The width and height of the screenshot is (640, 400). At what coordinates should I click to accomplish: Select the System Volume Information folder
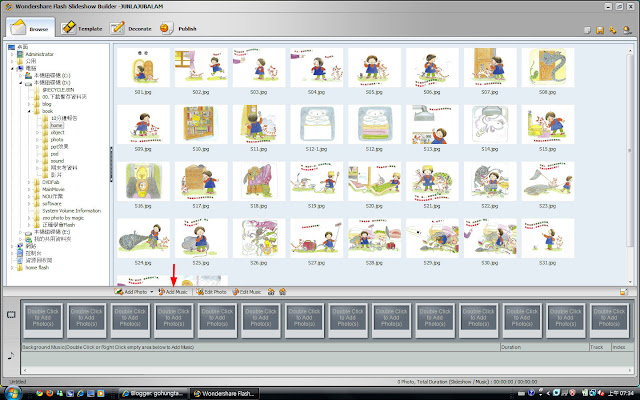[71, 211]
